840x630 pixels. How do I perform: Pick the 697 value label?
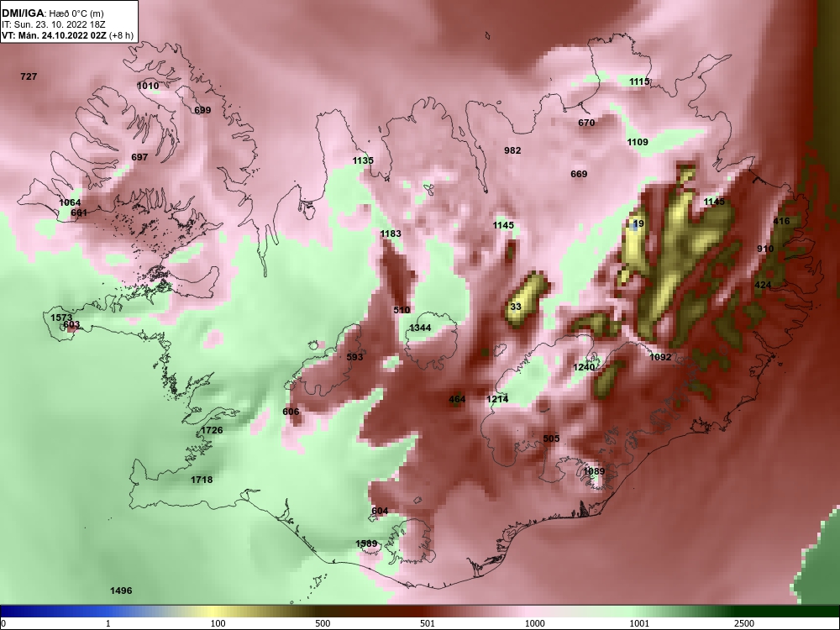[139, 158]
